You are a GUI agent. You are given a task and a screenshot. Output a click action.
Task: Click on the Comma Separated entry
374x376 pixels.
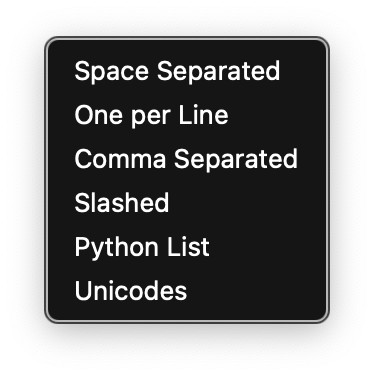coord(187,159)
